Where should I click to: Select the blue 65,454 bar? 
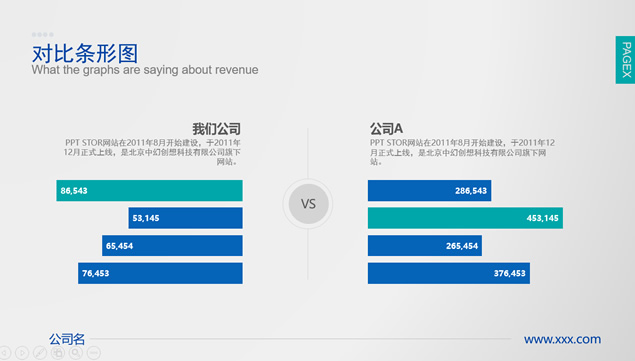coord(172,246)
